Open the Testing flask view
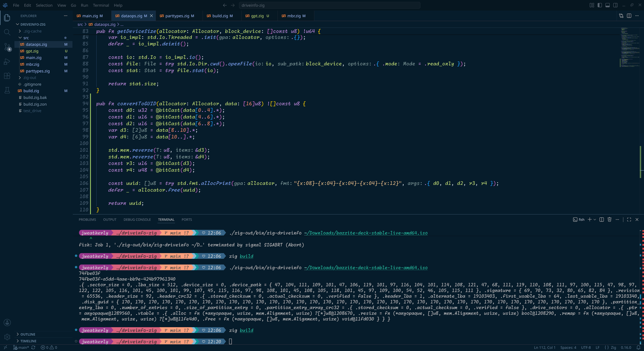644x351 pixels. pos(7,90)
